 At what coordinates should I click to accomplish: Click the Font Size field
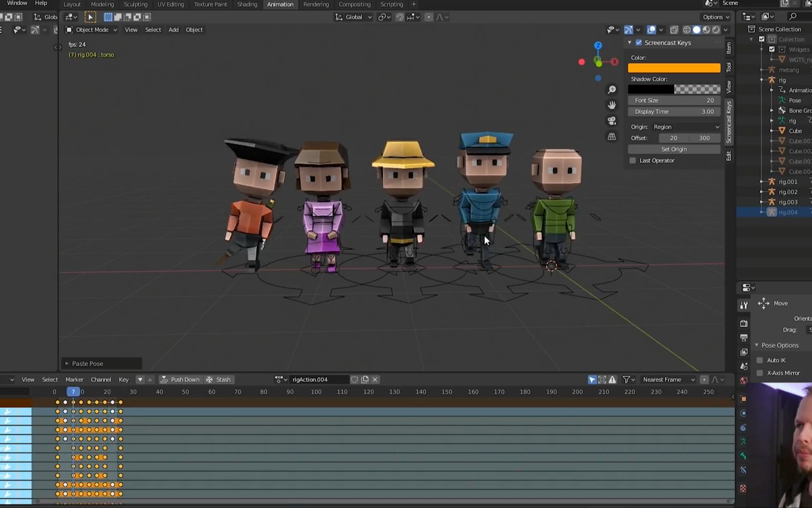pos(674,101)
